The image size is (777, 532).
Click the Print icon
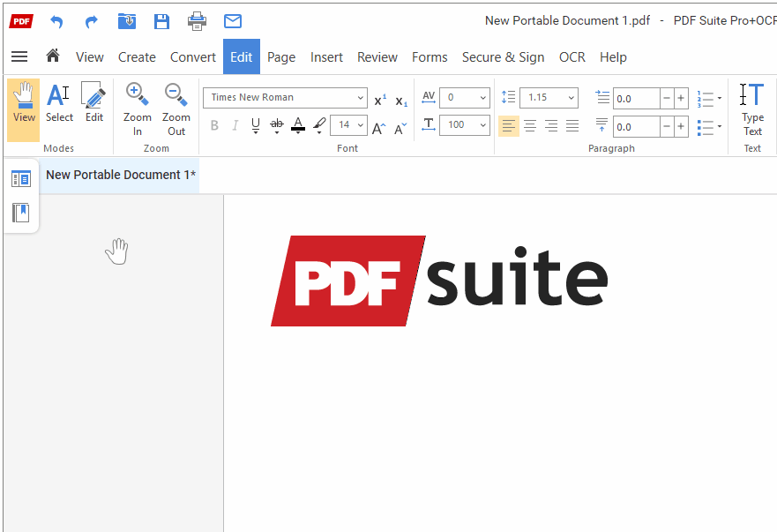coord(197,21)
